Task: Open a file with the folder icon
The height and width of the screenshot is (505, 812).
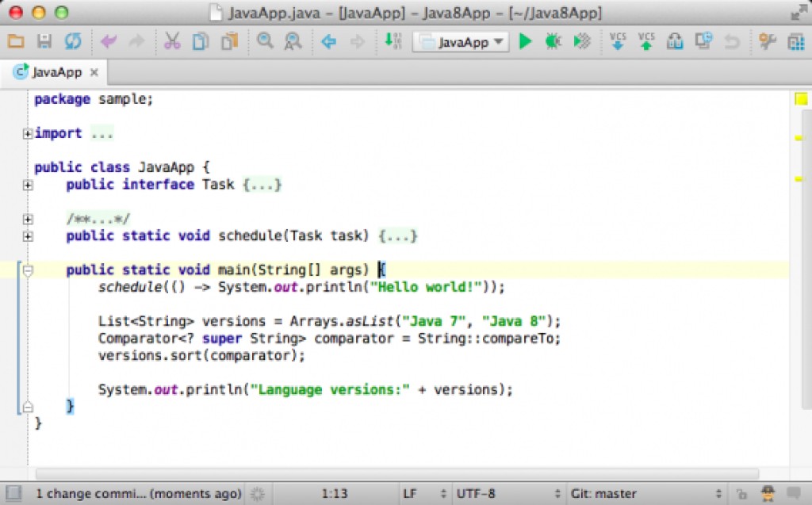Action: [16, 41]
